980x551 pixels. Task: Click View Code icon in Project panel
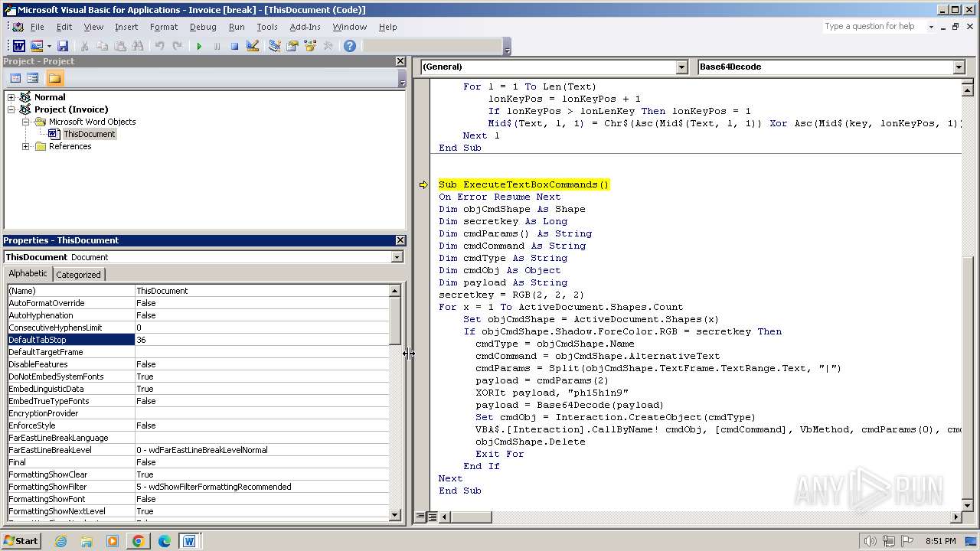click(x=15, y=78)
